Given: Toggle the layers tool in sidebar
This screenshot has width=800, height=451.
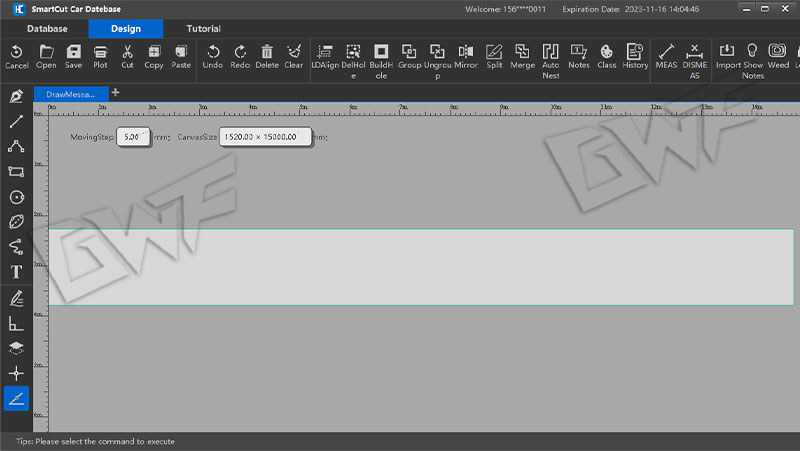Looking at the screenshot, I should pos(16,347).
